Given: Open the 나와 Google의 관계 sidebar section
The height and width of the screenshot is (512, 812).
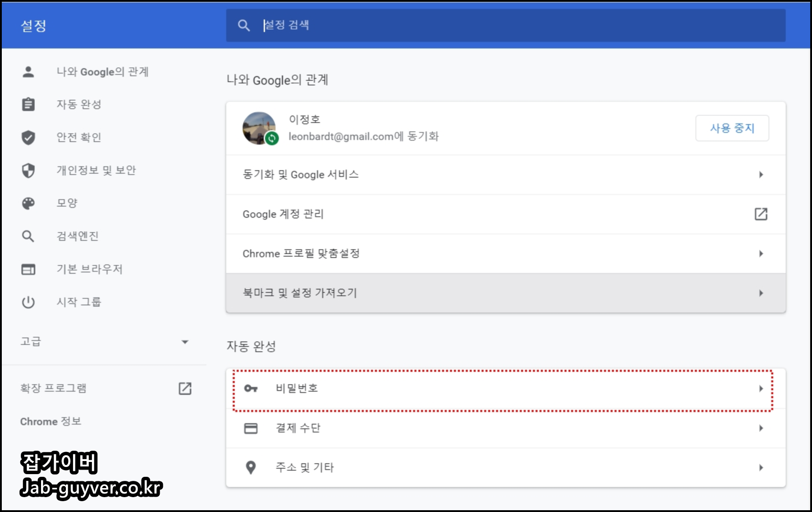Looking at the screenshot, I should 102,72.
